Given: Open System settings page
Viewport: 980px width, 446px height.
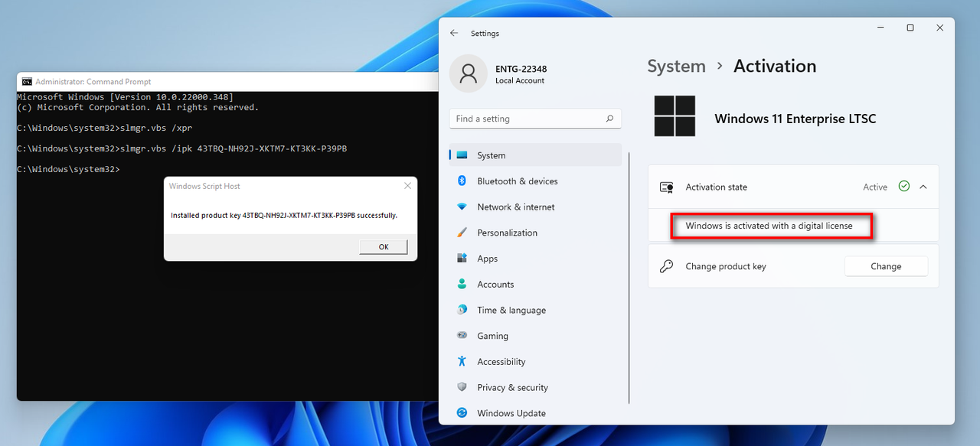Looking at the screenshot, I should (535, 155).
